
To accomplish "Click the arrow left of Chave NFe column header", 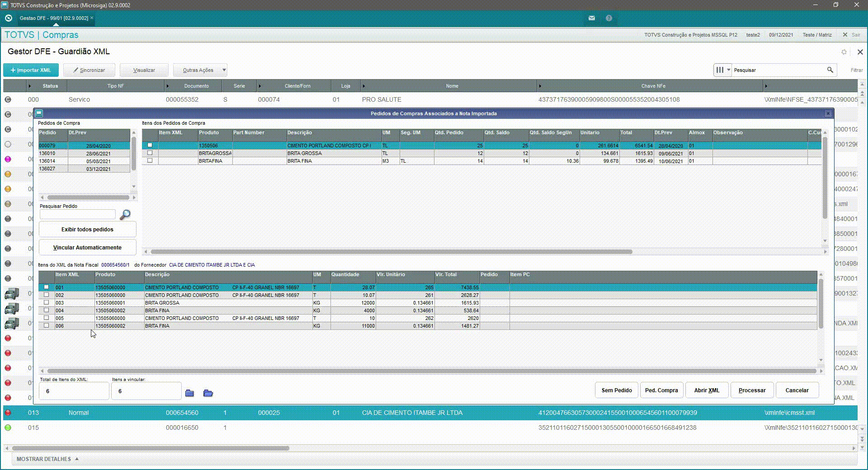I will click(x=540, y=86).
